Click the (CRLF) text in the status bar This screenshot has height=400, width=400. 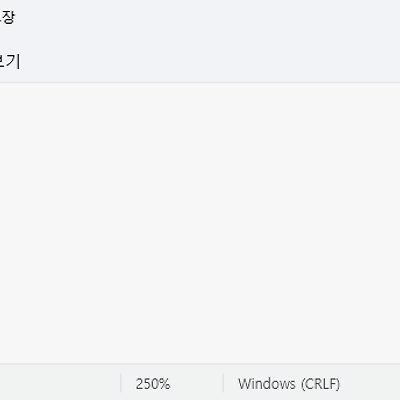click(x=321, y=384)
